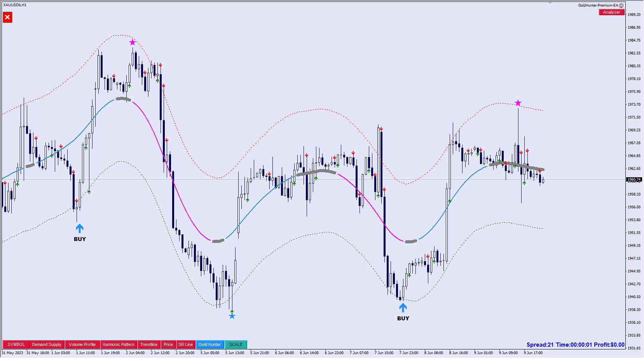Show the Volume Profile

pos(82,344)
